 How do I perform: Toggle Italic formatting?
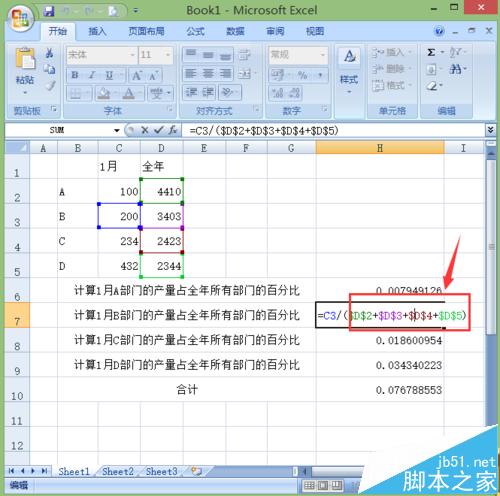click(x=92, y=75)
